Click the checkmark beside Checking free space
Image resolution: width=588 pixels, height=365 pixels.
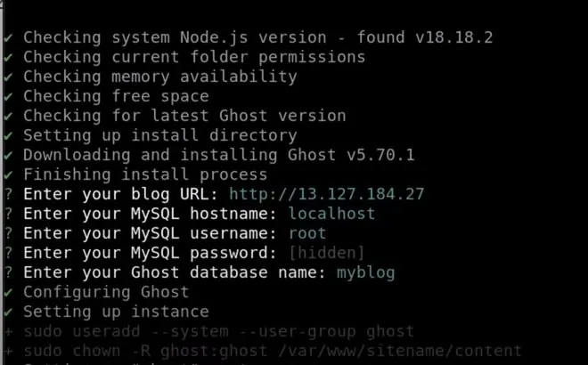(6, 96)
